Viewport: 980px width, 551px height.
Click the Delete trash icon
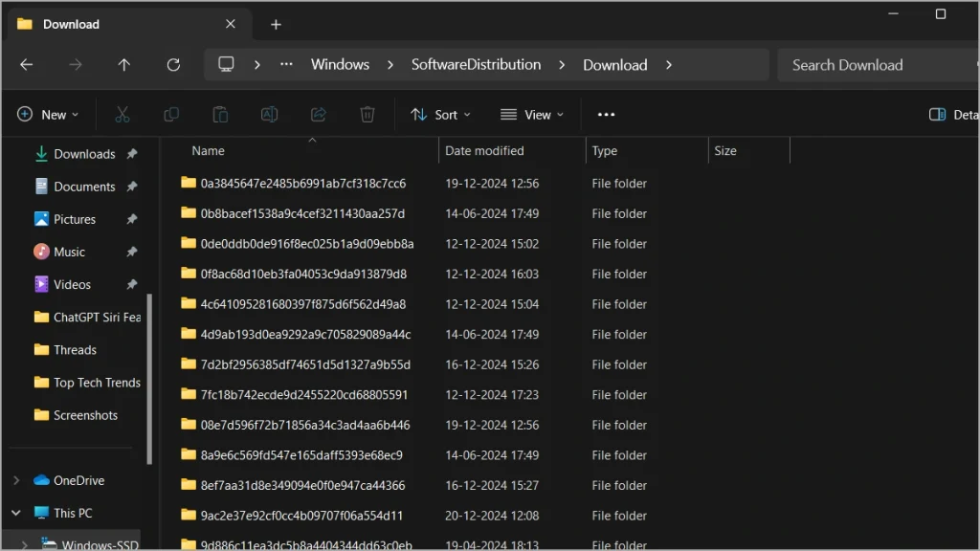[x=367, y=115]
